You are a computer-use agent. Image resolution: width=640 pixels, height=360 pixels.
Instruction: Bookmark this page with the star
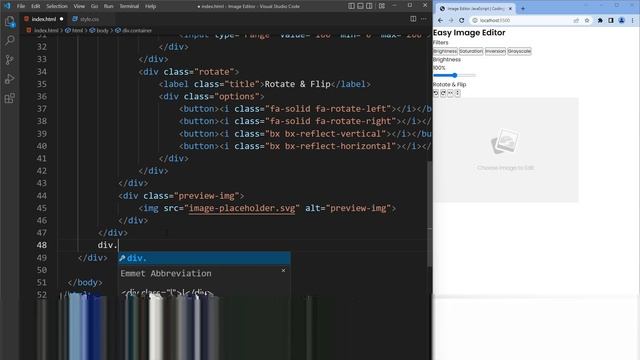(587, 20)
